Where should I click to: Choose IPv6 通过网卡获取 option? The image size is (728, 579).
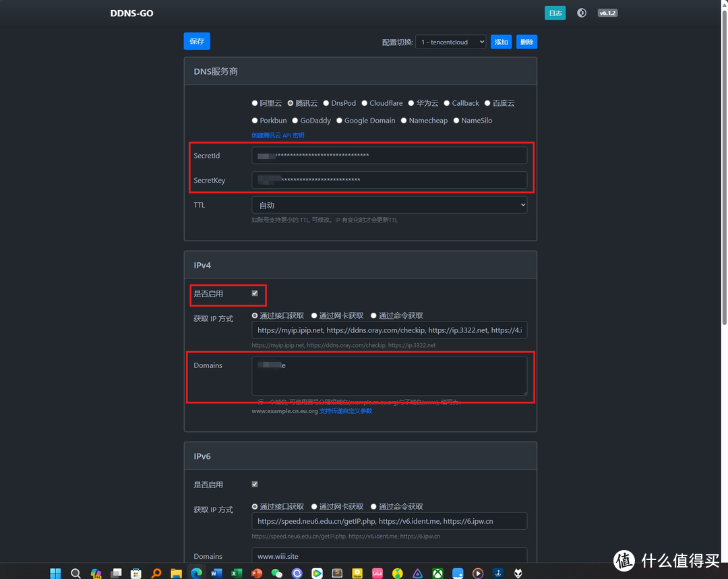pos(314,507)
